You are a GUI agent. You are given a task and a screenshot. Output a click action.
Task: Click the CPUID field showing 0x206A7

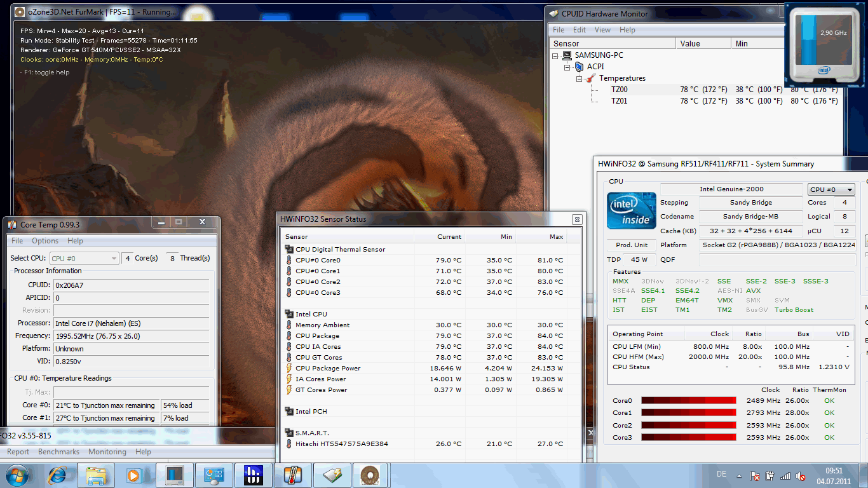point(131,285)
